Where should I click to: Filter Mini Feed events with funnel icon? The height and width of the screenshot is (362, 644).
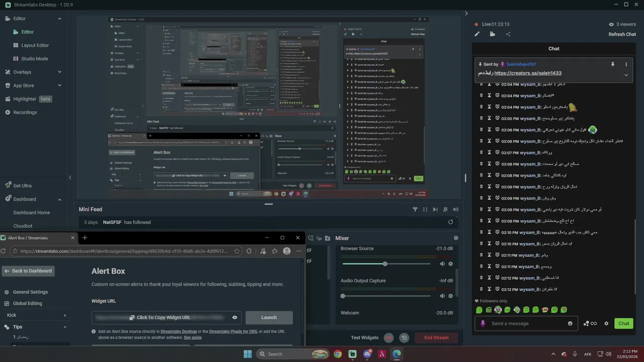click(x=415, y=210)
